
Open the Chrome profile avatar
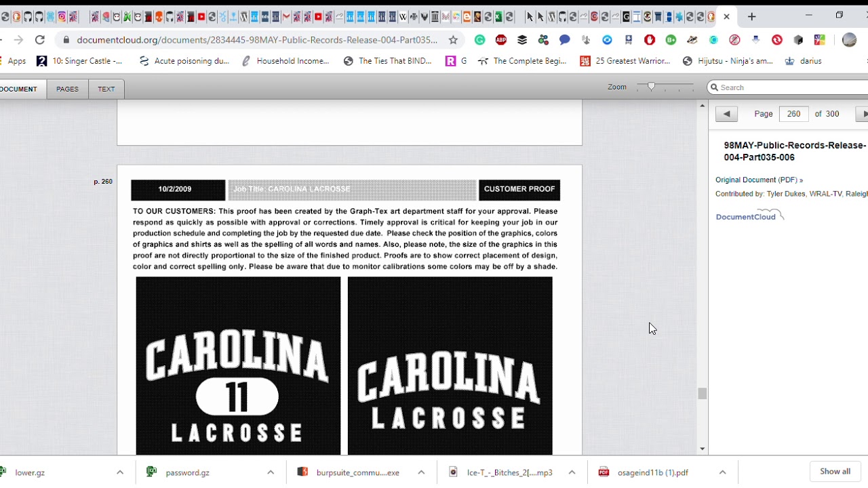click(849, 40)
